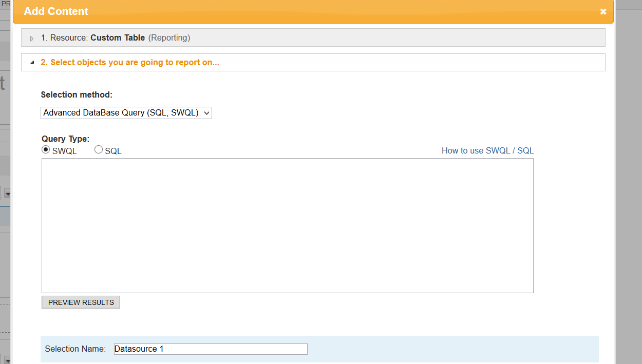
Task: Choose the SQL query type
Action: [99, 150]
